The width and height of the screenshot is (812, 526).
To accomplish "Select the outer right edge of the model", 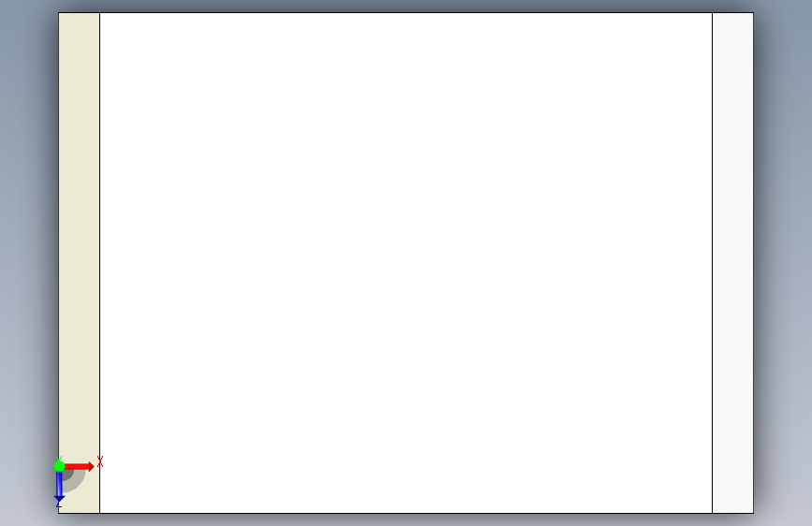I will [x=754, y=263].
